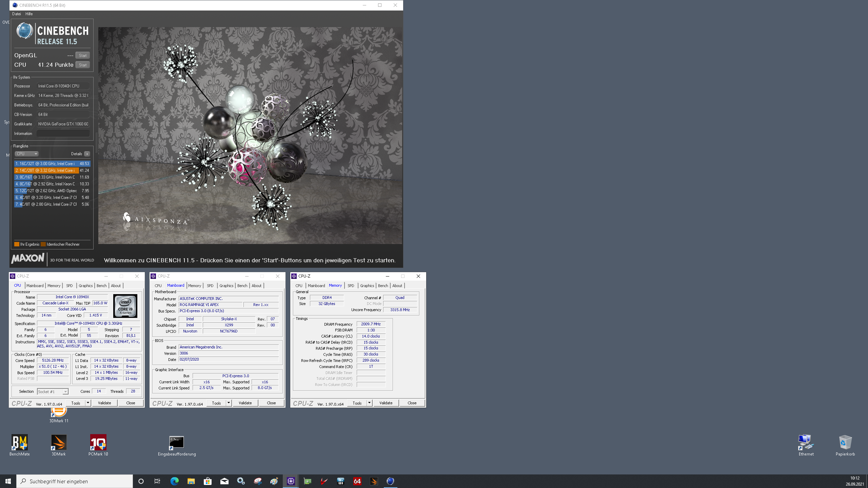Select ranking entry 4C/8T @ 2.80 GHz

52,204
